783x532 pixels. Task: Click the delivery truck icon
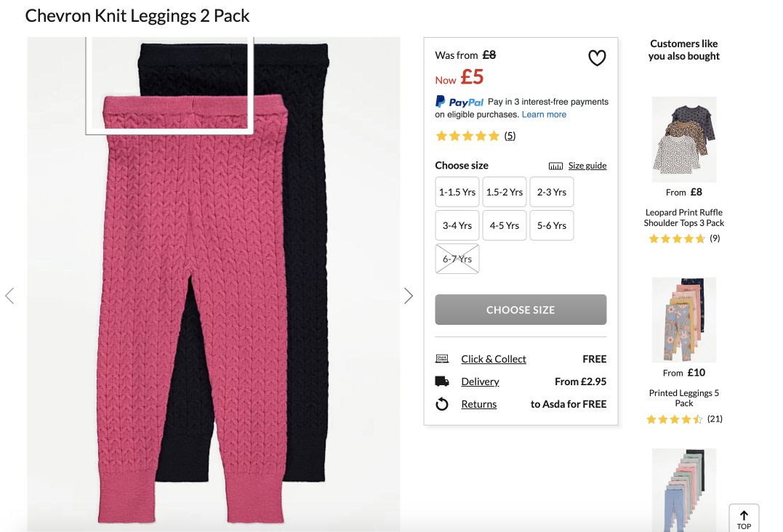tap(442, 382)
